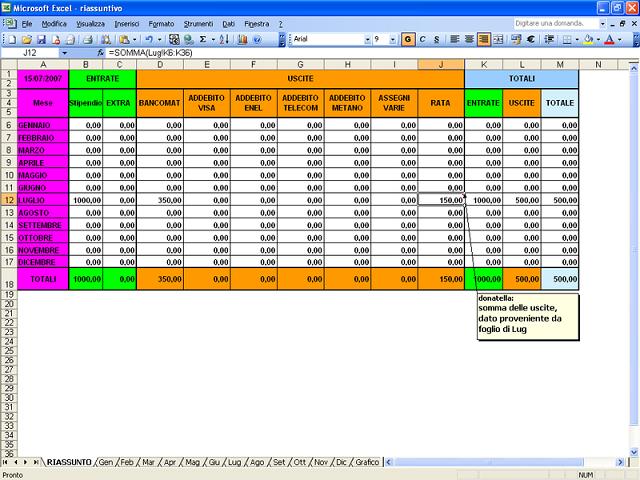Switch to the Lug sheet tab

pyautogui.click(x=234, y=462)
